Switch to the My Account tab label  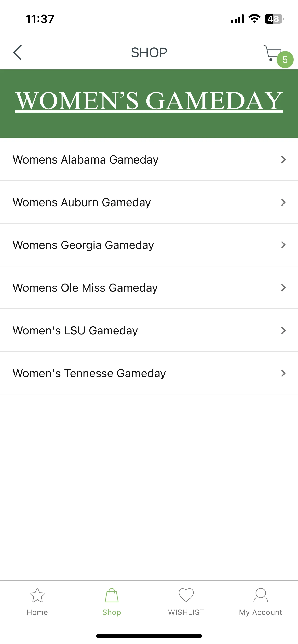click(261, 612)
